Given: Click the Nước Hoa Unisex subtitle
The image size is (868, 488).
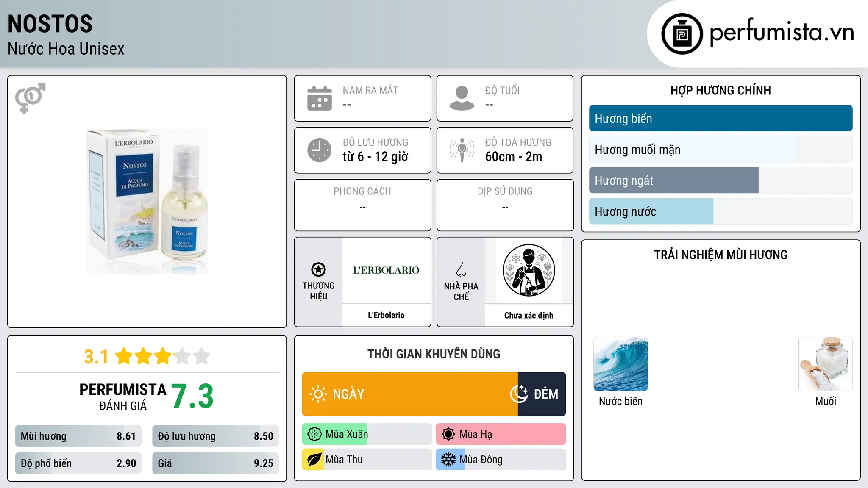Looking at the screenshot, I should [66, 49].
